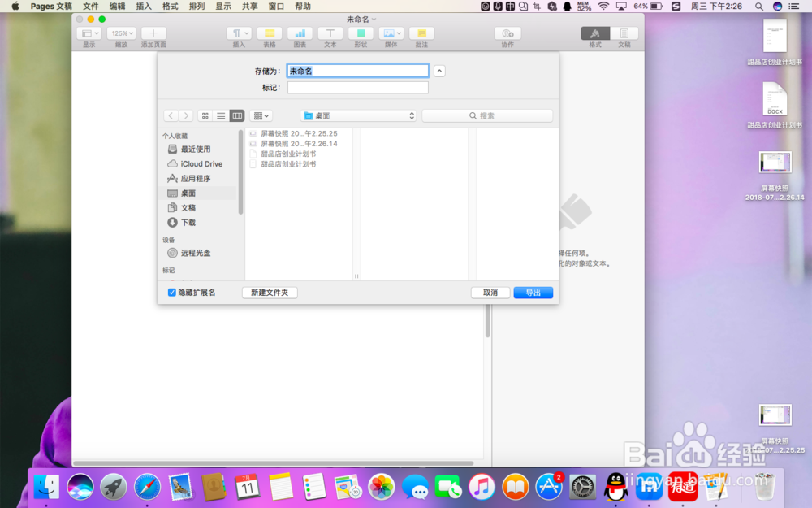Toggle the 文稿 document inspector
The height and width of the screenshot is (508, 812).
[x=624, y=33]
